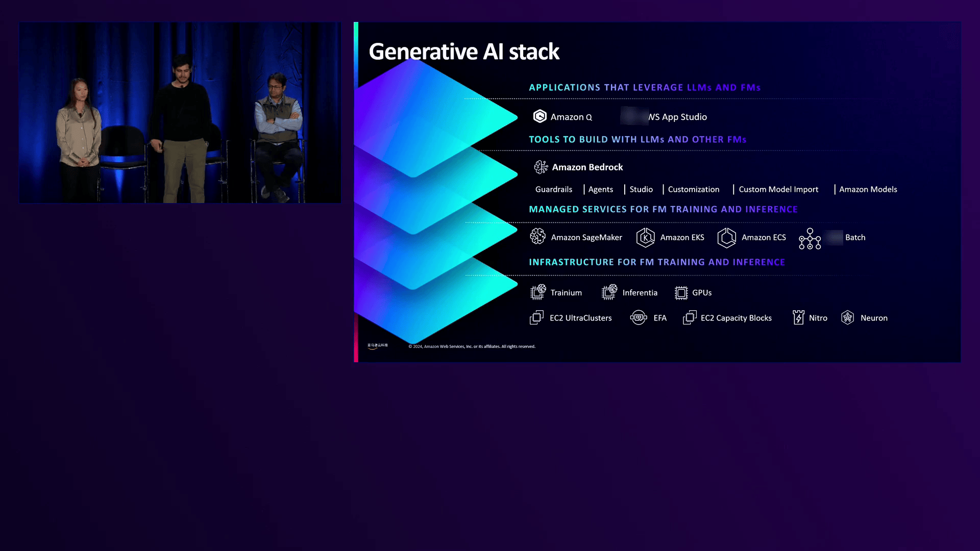This screenshot has height=551, width=980.
Task: Click the 'Custom Model Import' label
Action: (778, 189)
